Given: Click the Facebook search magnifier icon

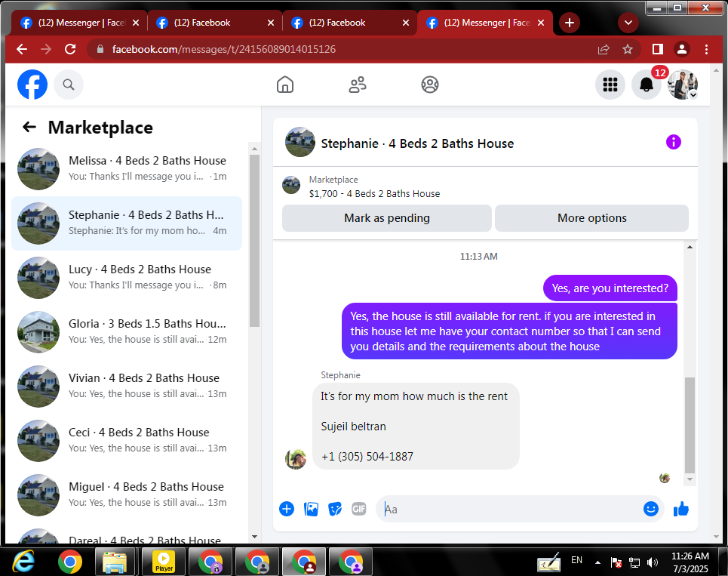Looking at the screenshot, I should [69, 85].
